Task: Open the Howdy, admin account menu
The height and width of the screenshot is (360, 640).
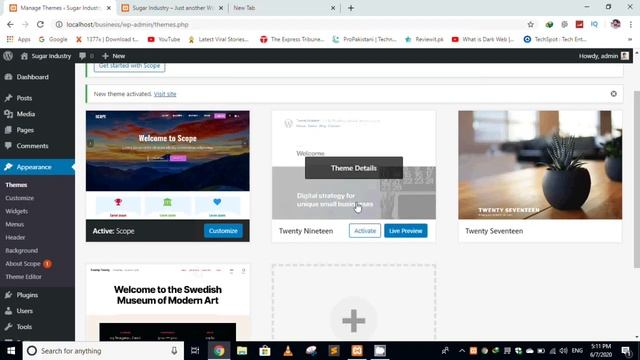Action: (x=604, y=56)
